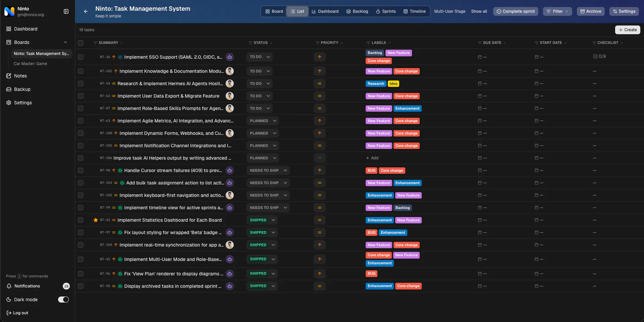Tick the checkbox for NT-95 task
The image size is (644, 322).
(x=81, y=286)
